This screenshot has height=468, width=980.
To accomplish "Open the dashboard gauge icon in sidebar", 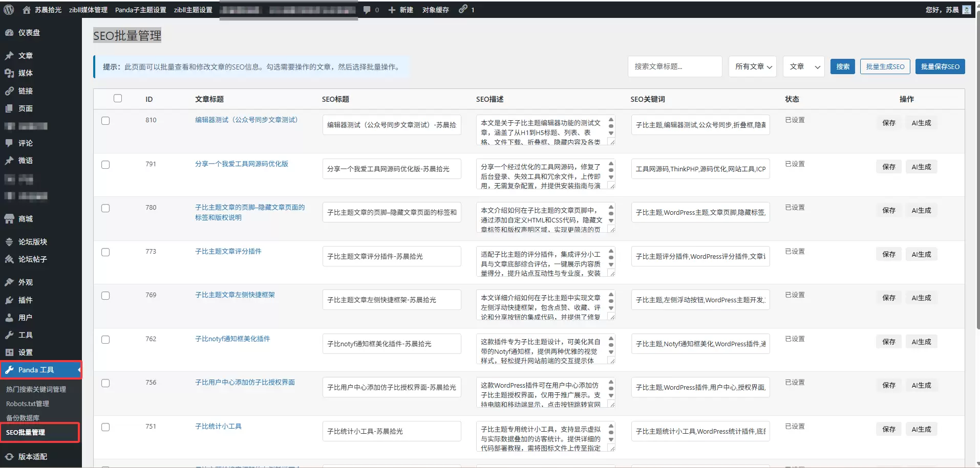I will 9,33.
